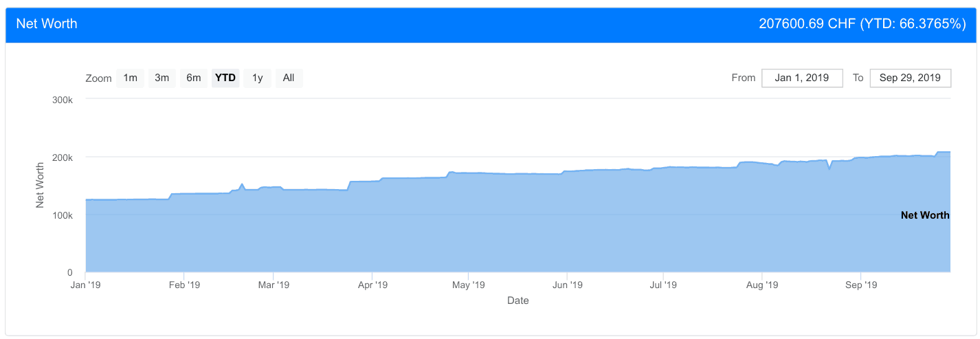Screen dimensions: 980x339
Task: Click the vertical Net Worth axis title
Action: pyautogui.click(x=41, y=185)
